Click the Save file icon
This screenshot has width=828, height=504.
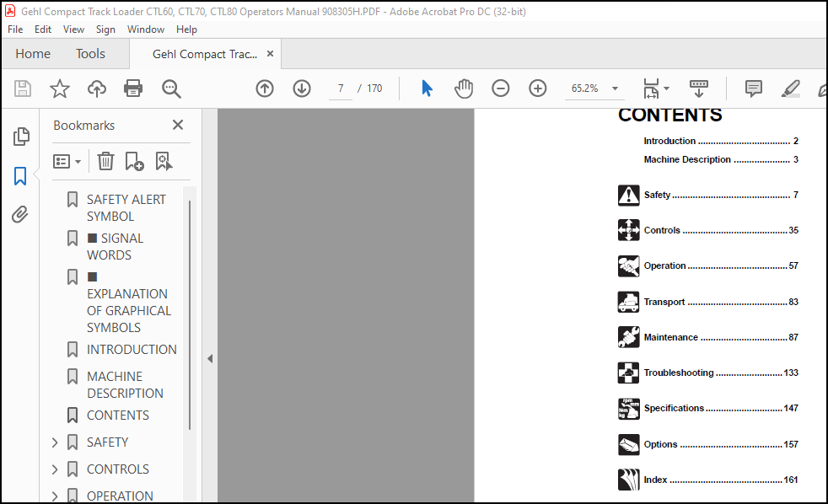point(23,88)
